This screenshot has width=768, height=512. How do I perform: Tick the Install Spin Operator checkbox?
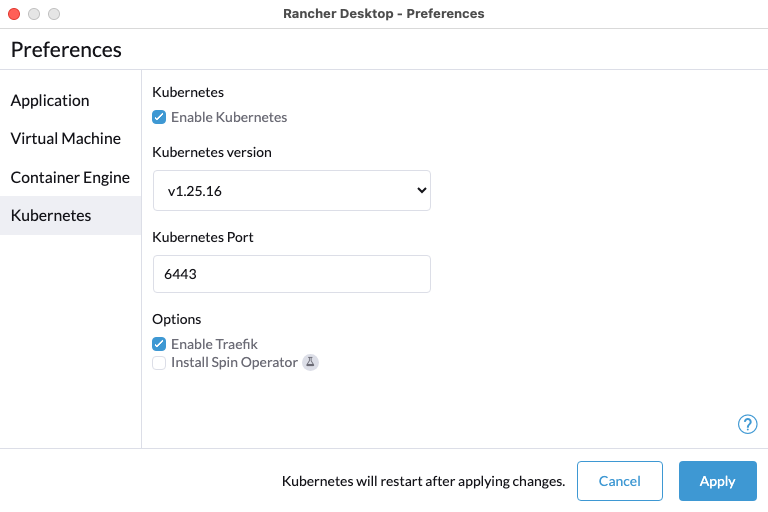(159, 363)
